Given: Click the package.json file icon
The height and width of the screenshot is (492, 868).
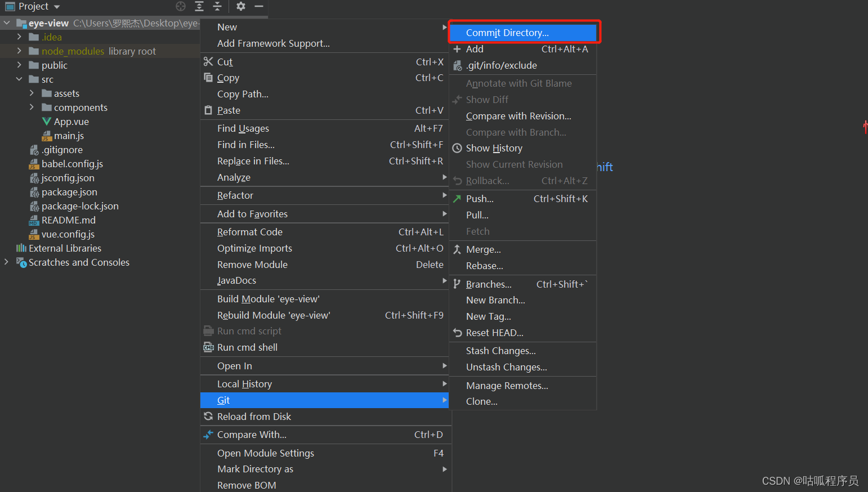Looking at the screenshot, I should [x=34, y=192].
